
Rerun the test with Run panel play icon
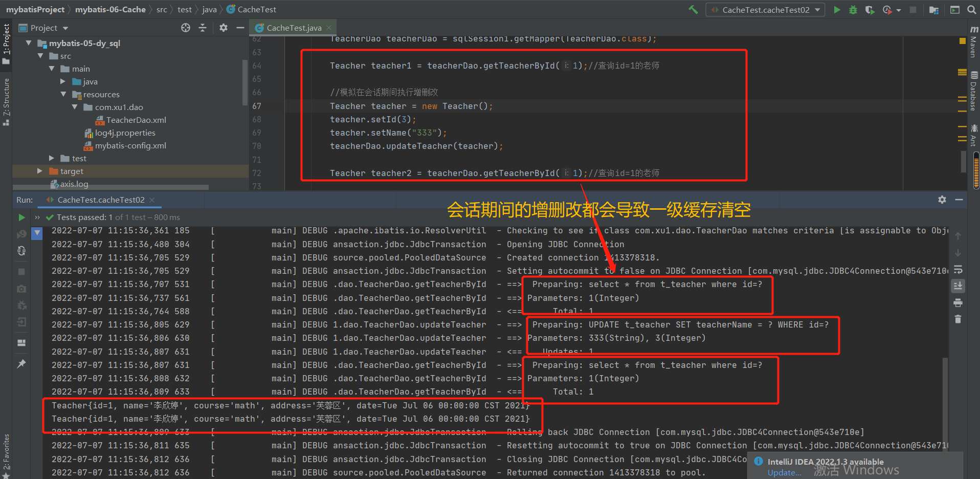tap(21, 217)
